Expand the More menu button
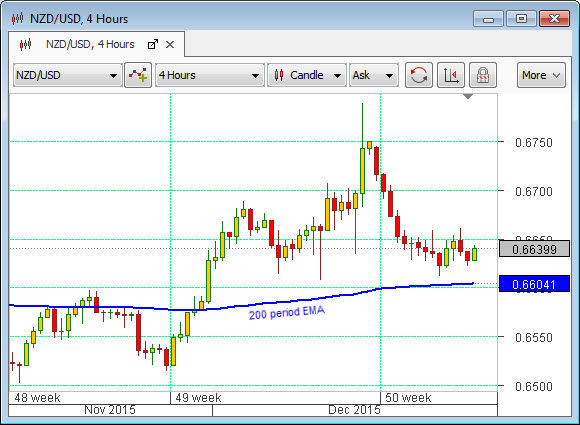This screenshot has width=580, height=425. point(541,75)
